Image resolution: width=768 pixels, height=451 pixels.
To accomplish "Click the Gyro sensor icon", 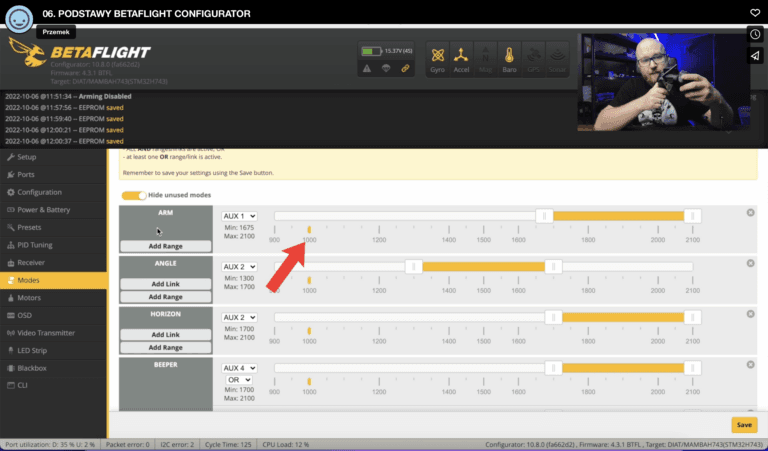I will [437, 59].
